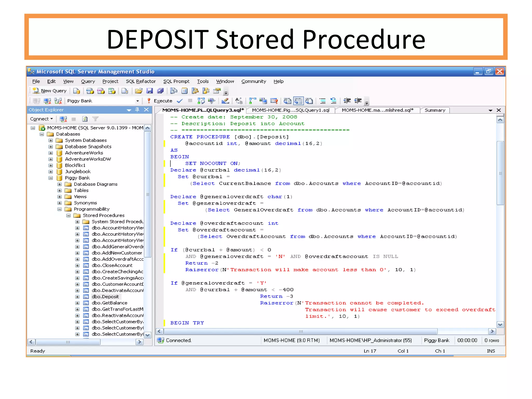Collapse the Stored Procedures folder
Image resolution: width=532 pixels, height=399 pixels.
[x=68, y=215]
